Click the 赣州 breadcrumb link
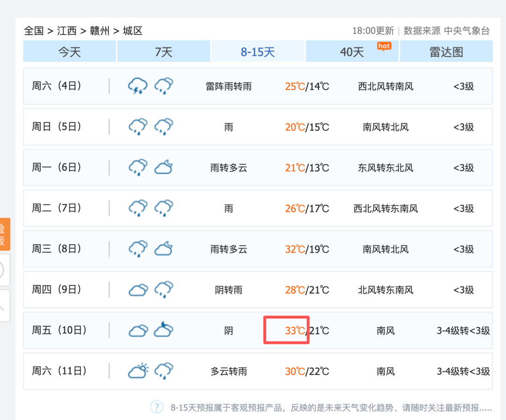The image size is (506, 420). [x=99, y=31]
